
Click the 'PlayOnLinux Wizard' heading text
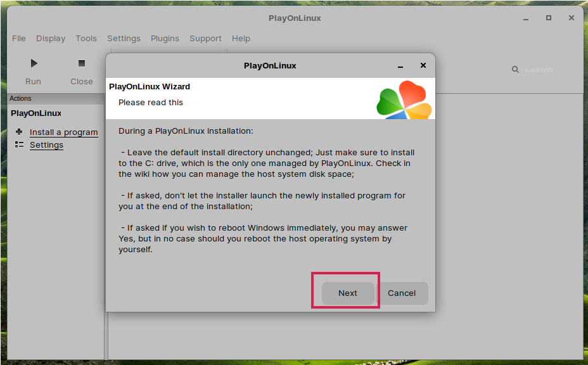point(150,87)
